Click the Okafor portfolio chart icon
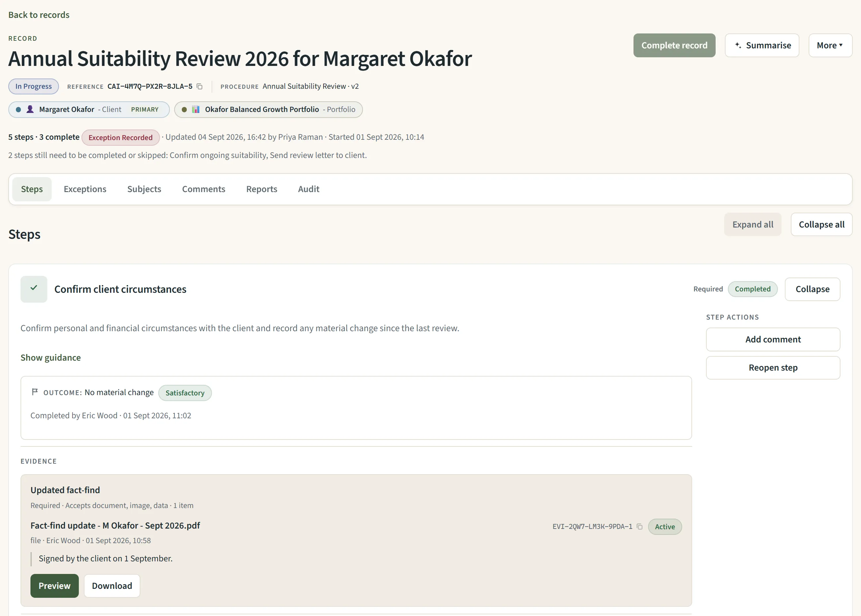The height and width of the screenshot is (616, 861). [x=196, y=109]
